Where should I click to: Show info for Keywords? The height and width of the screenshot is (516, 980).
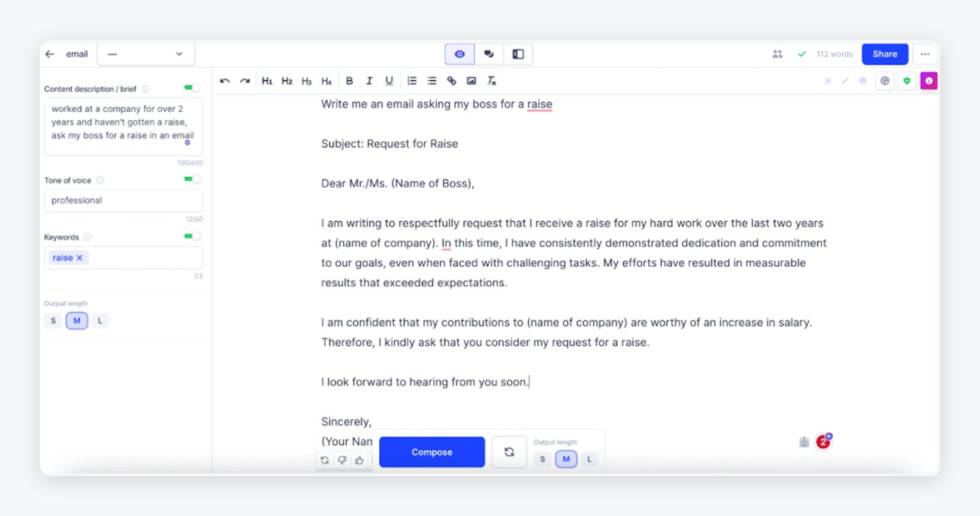coord(88,237)
